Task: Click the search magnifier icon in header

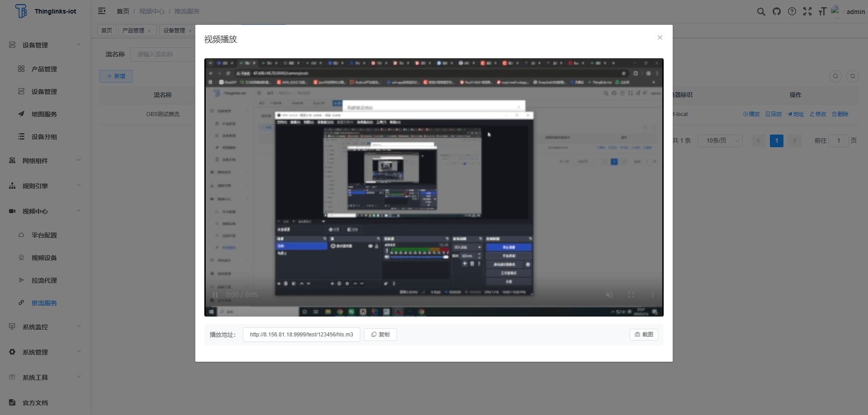Action: (761, 12)
